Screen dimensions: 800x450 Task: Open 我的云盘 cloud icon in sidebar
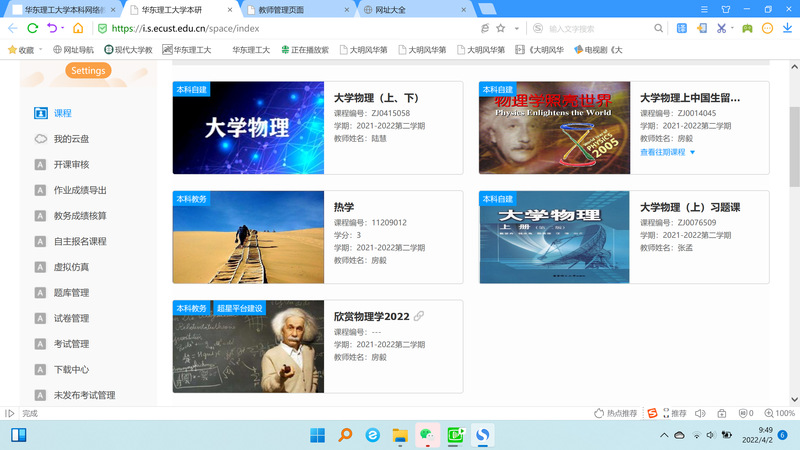pos(40,139)
